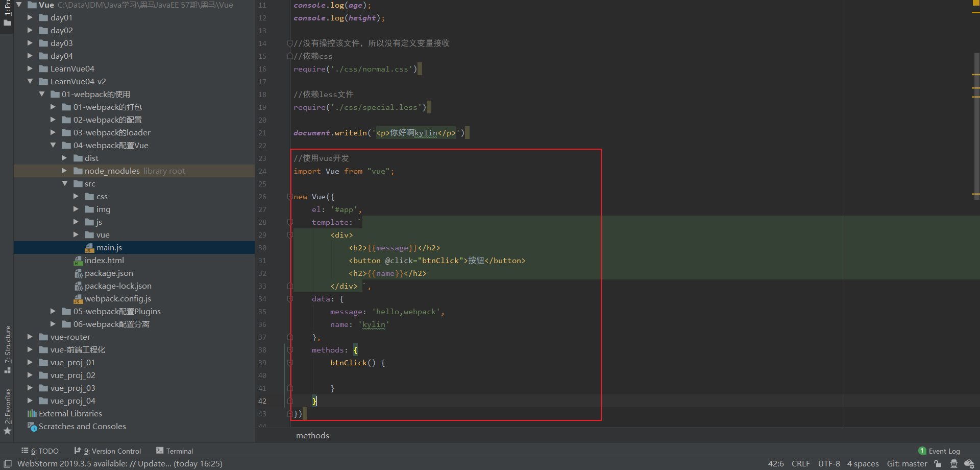The width and height of the screenshot is (980, 470).
Task: Open the TODO tool window
Action: [40, 451]
